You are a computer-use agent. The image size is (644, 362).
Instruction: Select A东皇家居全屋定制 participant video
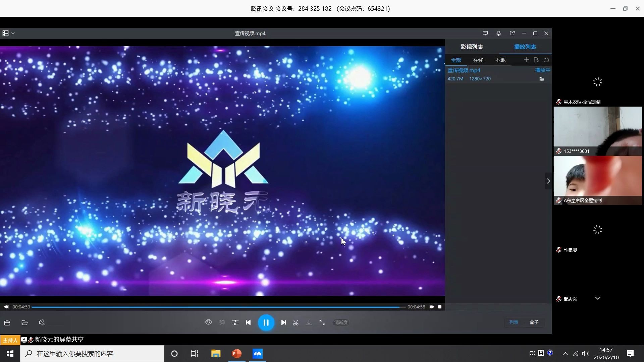point(598,180)
